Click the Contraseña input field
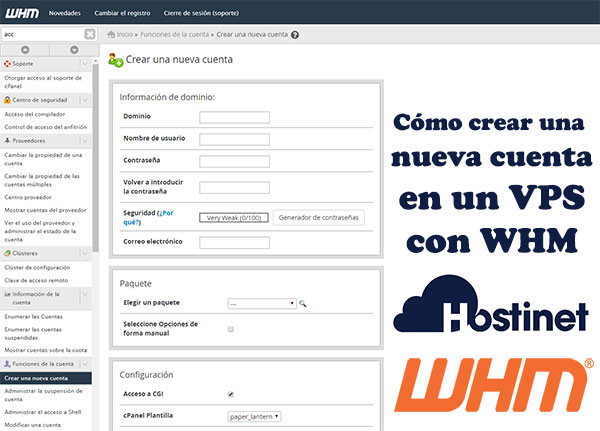Image resolution: width=600 pixels, height=431 pixels. point(234,162)
